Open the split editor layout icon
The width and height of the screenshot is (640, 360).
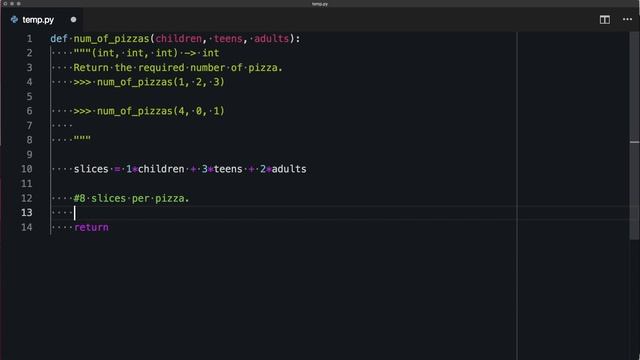(604, 20)
